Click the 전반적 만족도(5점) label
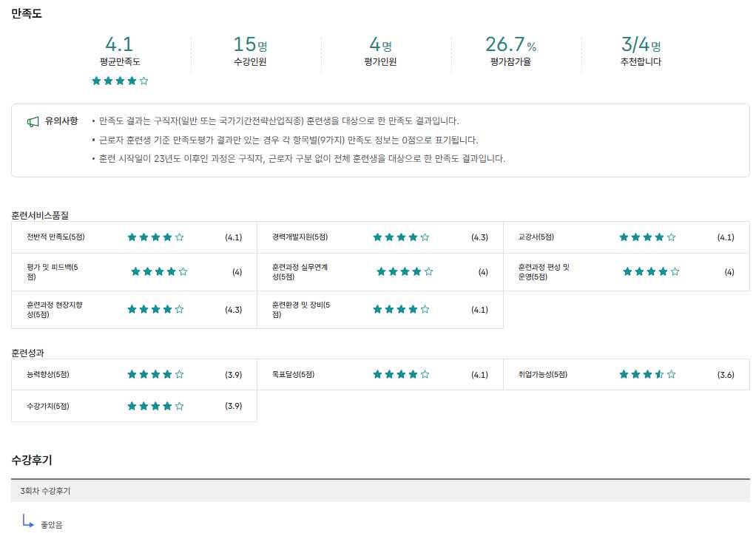Screen dimensions: 756x539 (x=56, y=237)
